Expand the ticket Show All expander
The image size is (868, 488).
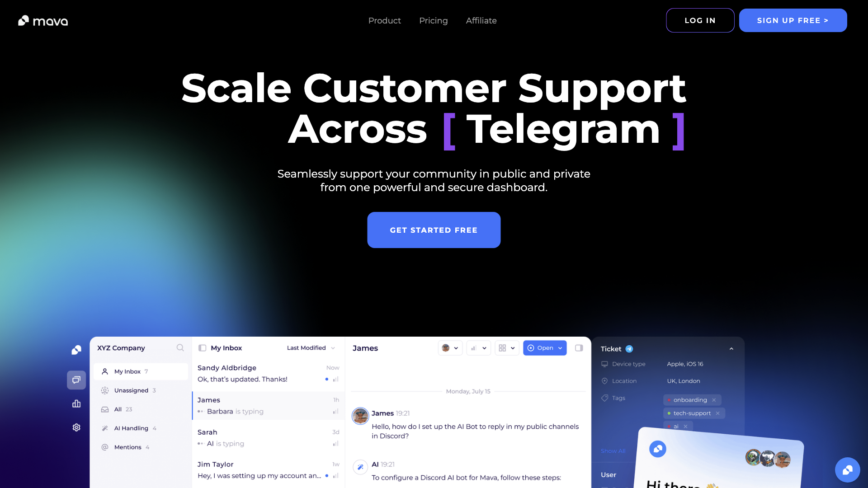coord(613,450)
